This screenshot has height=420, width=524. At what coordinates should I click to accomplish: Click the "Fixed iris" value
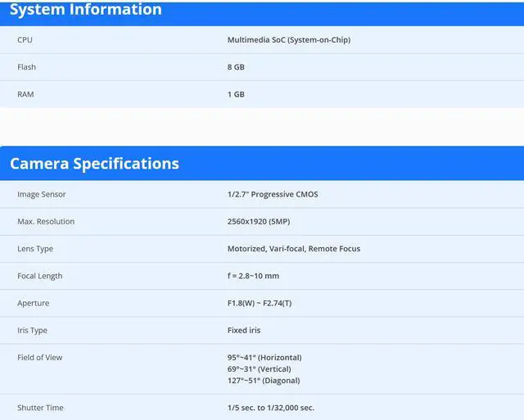tap(244, 330)
